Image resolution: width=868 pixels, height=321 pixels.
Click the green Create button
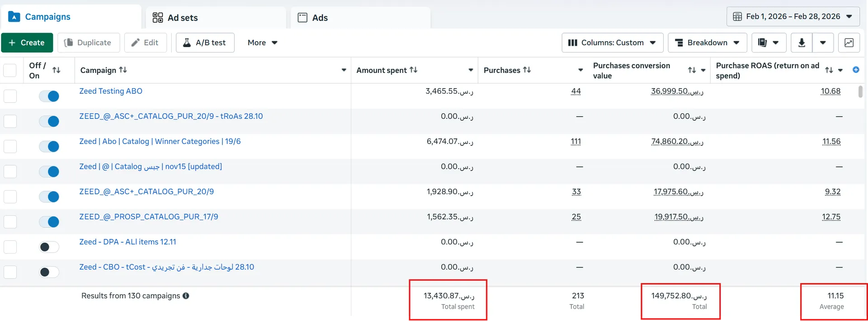coord(27,43)
